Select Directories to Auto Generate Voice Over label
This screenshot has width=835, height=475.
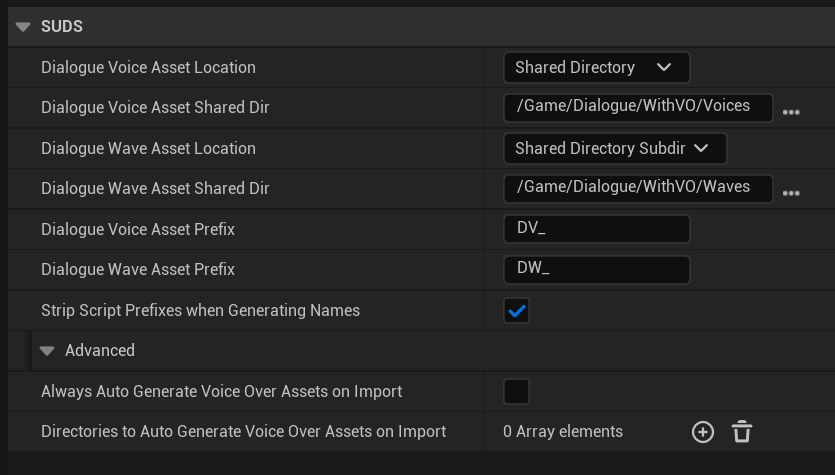[x=243, y=431]
